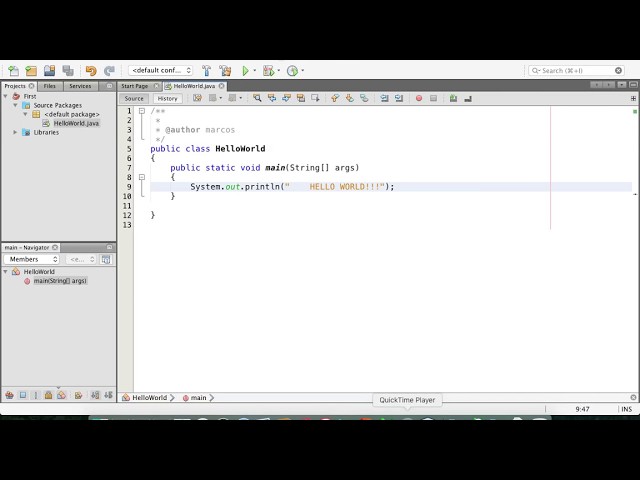Switch to History view
640x480 pixels.
[167, 98]
